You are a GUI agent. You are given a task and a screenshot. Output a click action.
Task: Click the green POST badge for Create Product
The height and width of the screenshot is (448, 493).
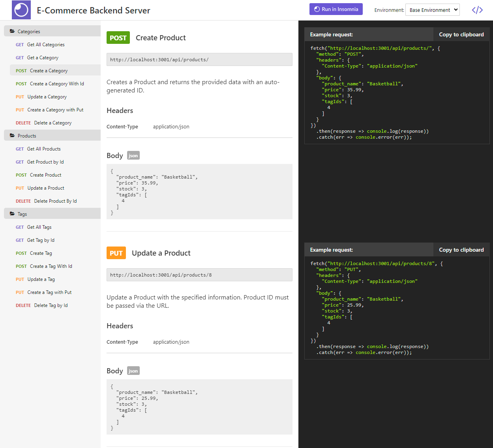pyautogui.click(x=118, y=38)
